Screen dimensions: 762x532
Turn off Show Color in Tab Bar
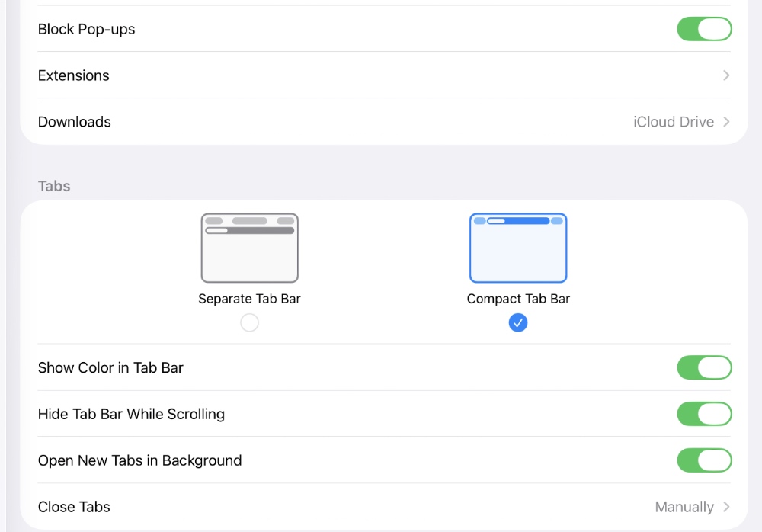(x=704, y=367)
